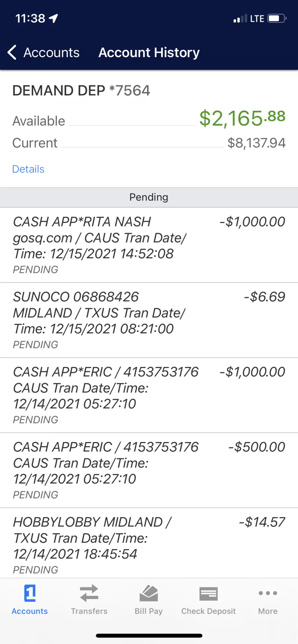298x644 pixels.
Task: Tap the Account History title
Action: tap(149, 53)
